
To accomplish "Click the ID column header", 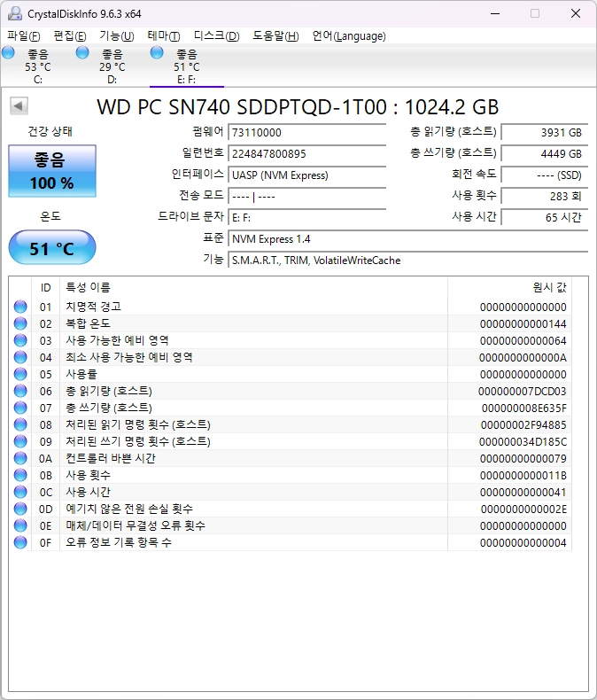I will (45, 287).
